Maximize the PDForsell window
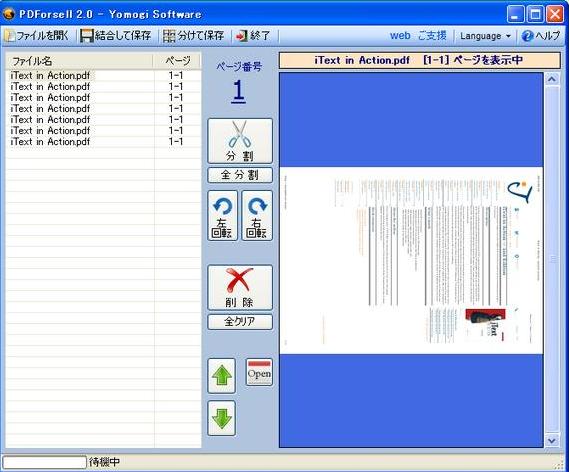Image resolution: width=569 pixels, height=472 pixels. point(535,14)
